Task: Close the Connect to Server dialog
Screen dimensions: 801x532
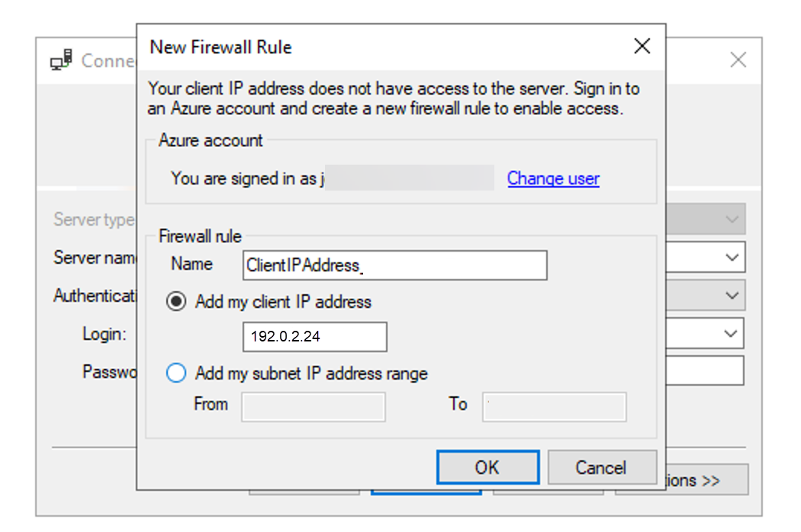Action: pyautogui.click(x=738, y=60)
